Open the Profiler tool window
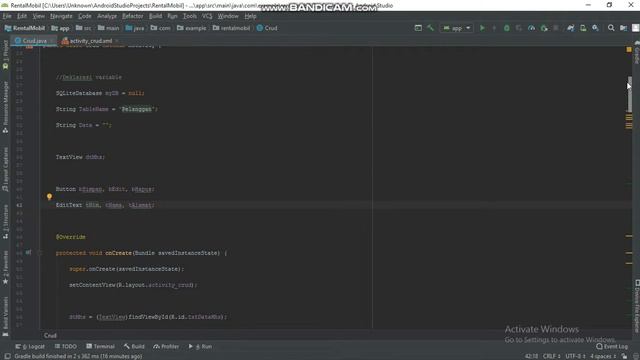The image size is (640, 360). 166,347
